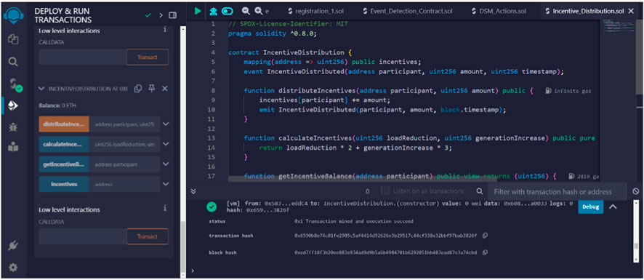Image resolution: width=644 pixels, height=280 pixels.
Task: Switch to the registration_1.sol tab
Action: pos(316,12)
